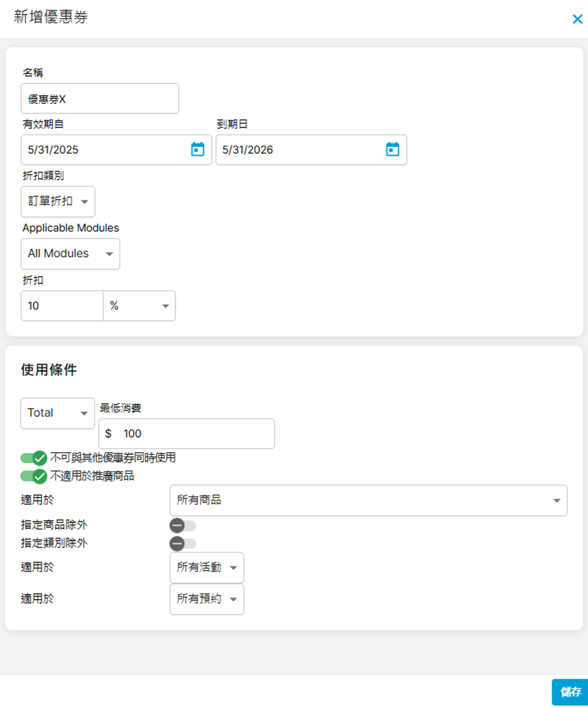Screen dimensions: 588x708
Task: Open the 所有商品 applicable products dropdown
Action: pyautogui.click(x=368, y=500)
